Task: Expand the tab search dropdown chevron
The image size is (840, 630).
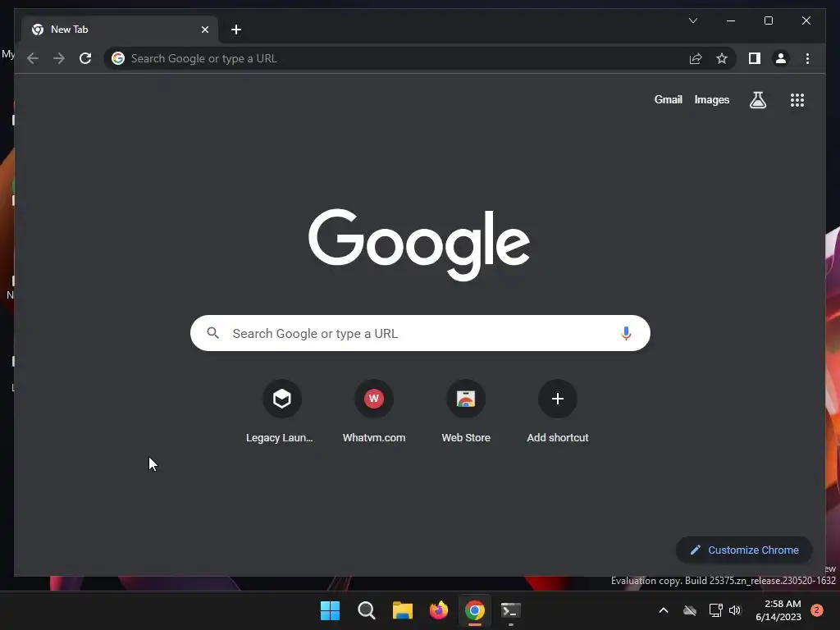Action: pyautogui.click(x=692, y=21)
